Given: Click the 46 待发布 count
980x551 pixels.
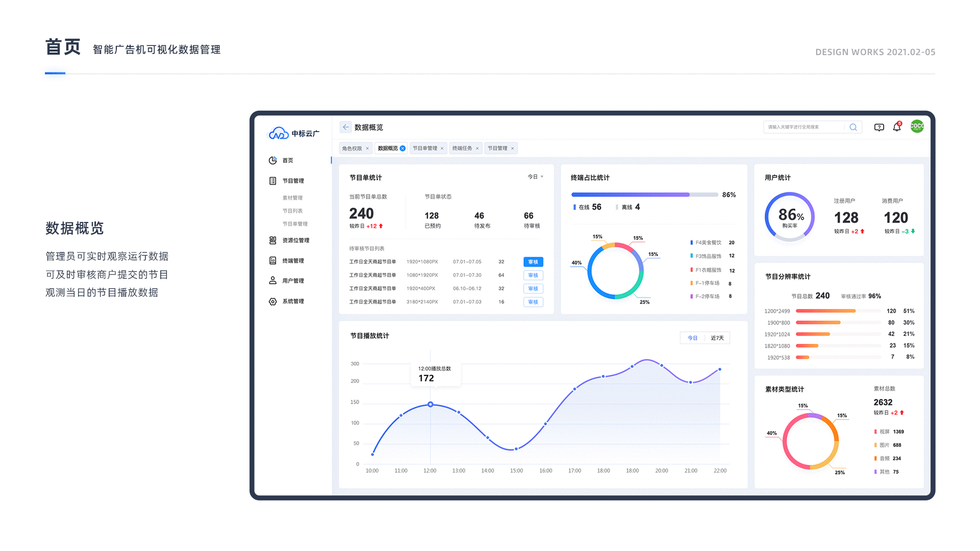Looking at the screenshot, I should [479, 216].
